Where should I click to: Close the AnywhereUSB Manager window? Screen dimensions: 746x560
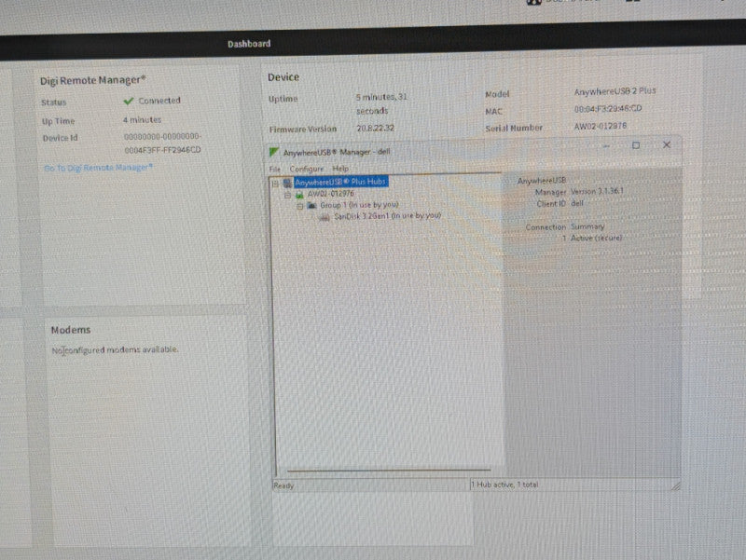point(667,144)
